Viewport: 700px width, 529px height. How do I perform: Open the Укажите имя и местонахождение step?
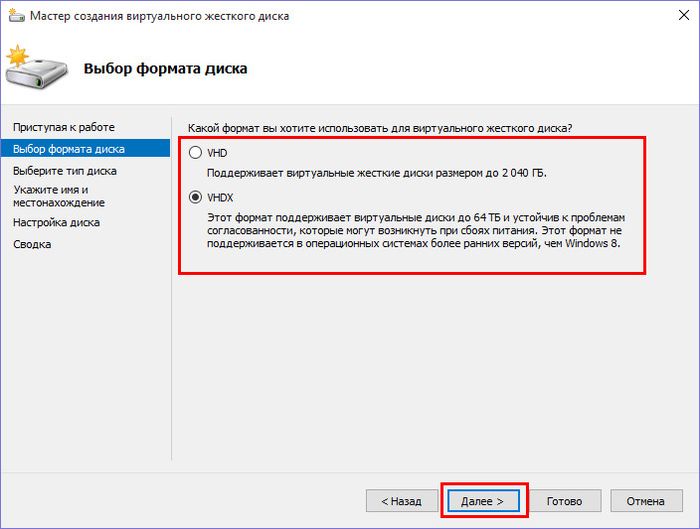(x=59, y=196)
